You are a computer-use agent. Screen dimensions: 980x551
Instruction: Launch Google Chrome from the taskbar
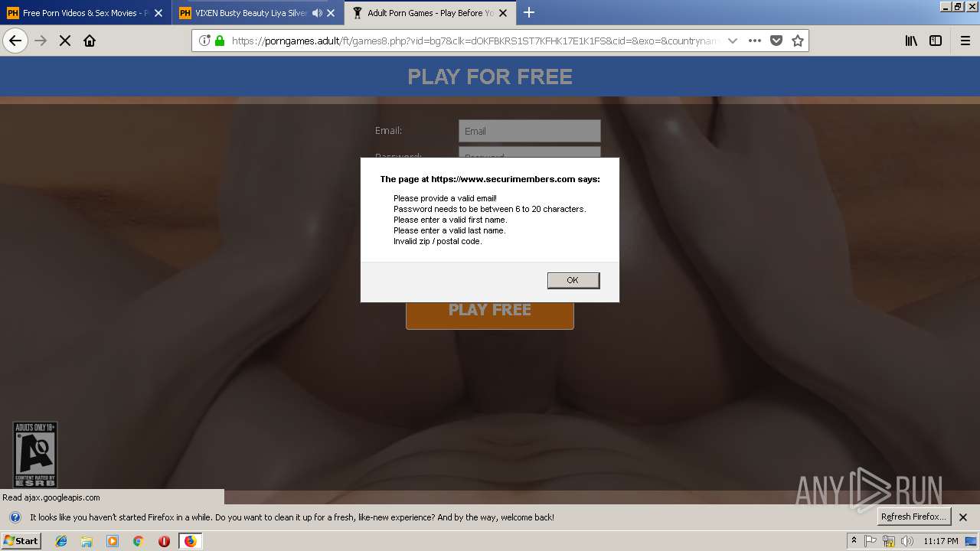coord(139,541)
